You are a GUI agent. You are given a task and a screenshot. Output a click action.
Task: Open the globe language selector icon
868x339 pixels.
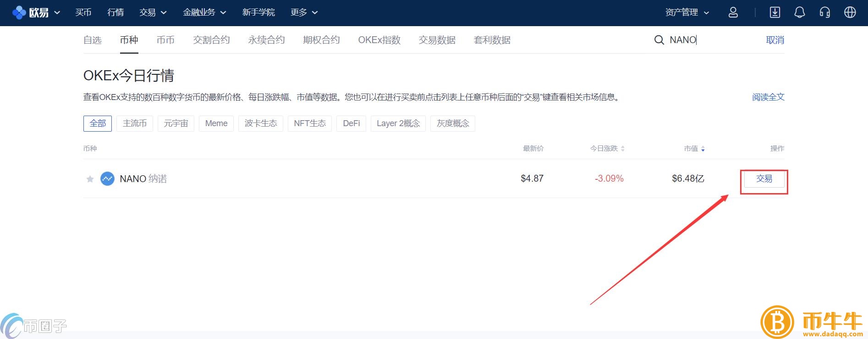[850, 12]
